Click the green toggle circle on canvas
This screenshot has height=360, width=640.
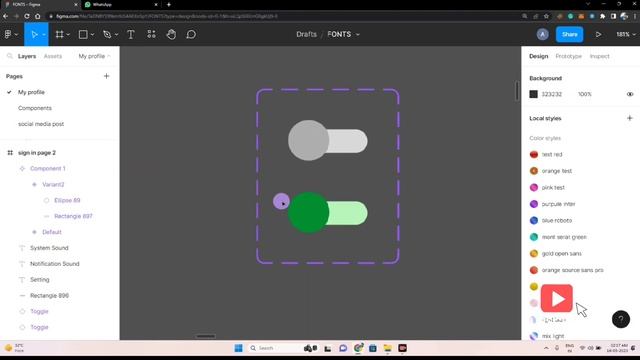tap(308, 213)
